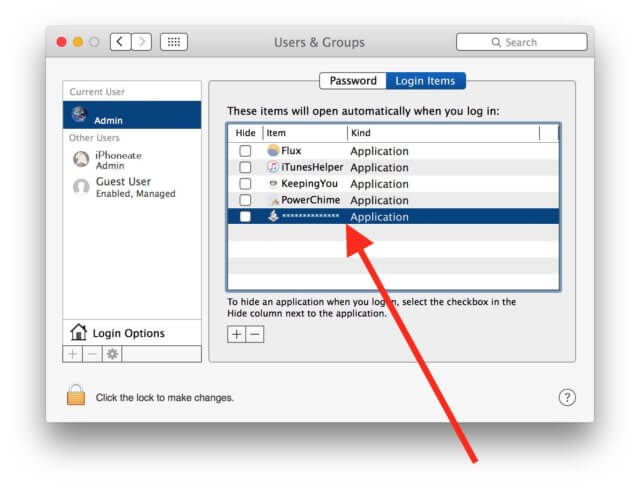Go back with the left chevron button

pos(120,42)
